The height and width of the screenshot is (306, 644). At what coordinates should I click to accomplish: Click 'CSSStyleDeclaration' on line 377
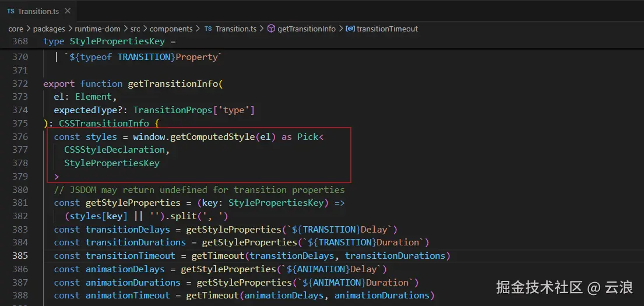coord(115,150)
